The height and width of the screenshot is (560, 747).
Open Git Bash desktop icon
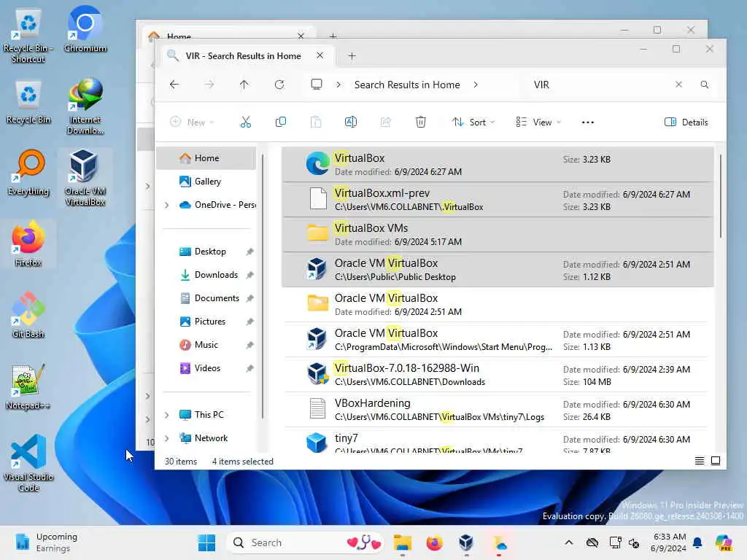point(28,315)
